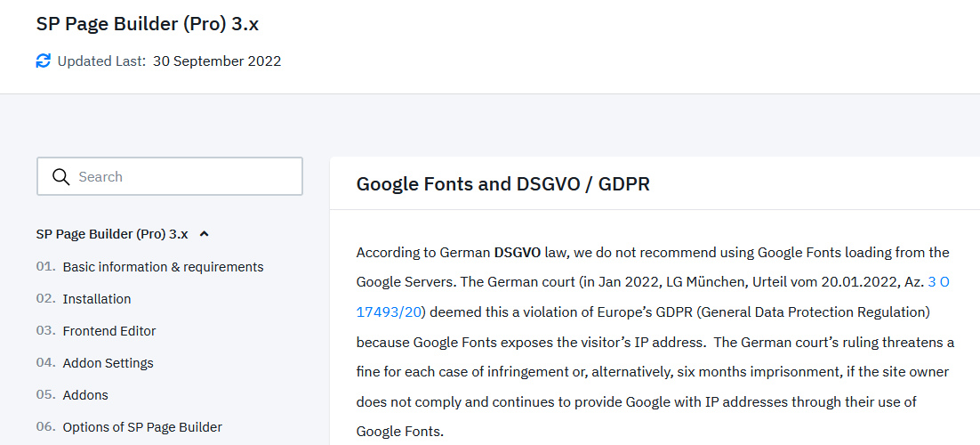Image resolution: width=980 pixels, height=445 pixels.
Task: Open the Addons documentation item
Action: 84,395
